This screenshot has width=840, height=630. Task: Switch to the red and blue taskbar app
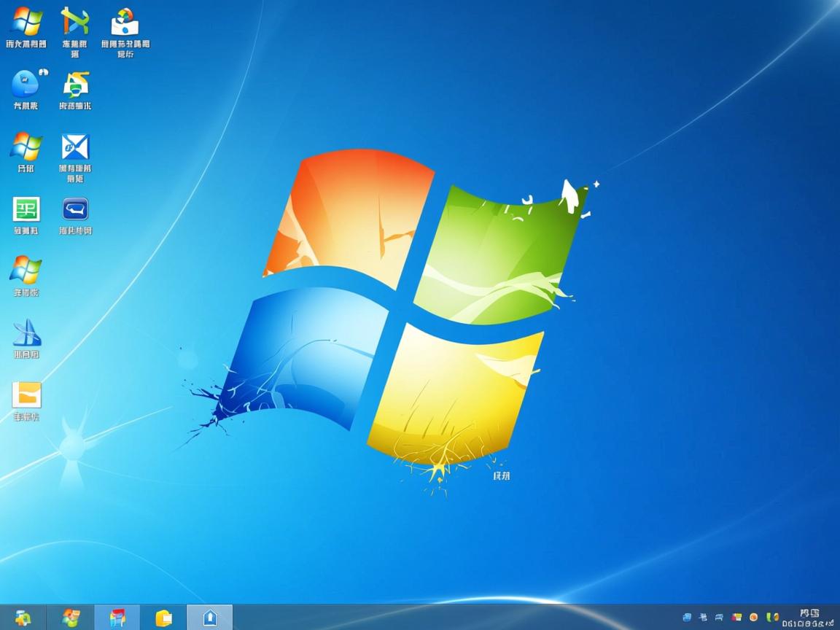point(117,618)
